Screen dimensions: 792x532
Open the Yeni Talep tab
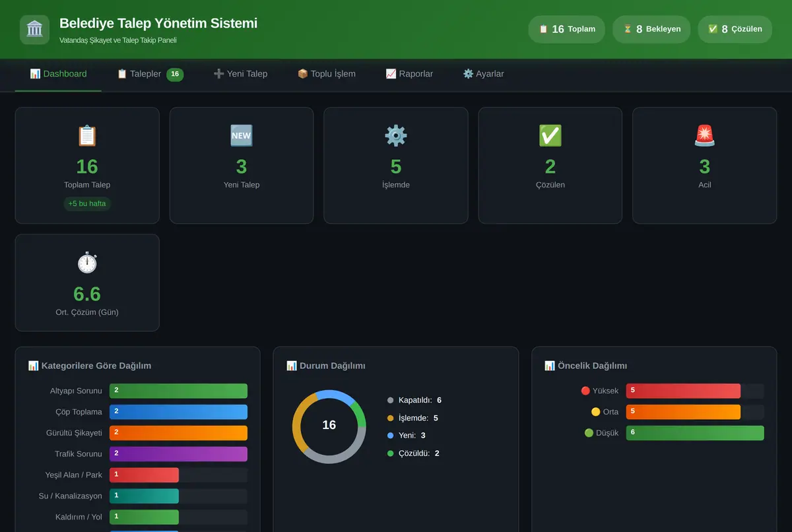[x=240, y=74]
